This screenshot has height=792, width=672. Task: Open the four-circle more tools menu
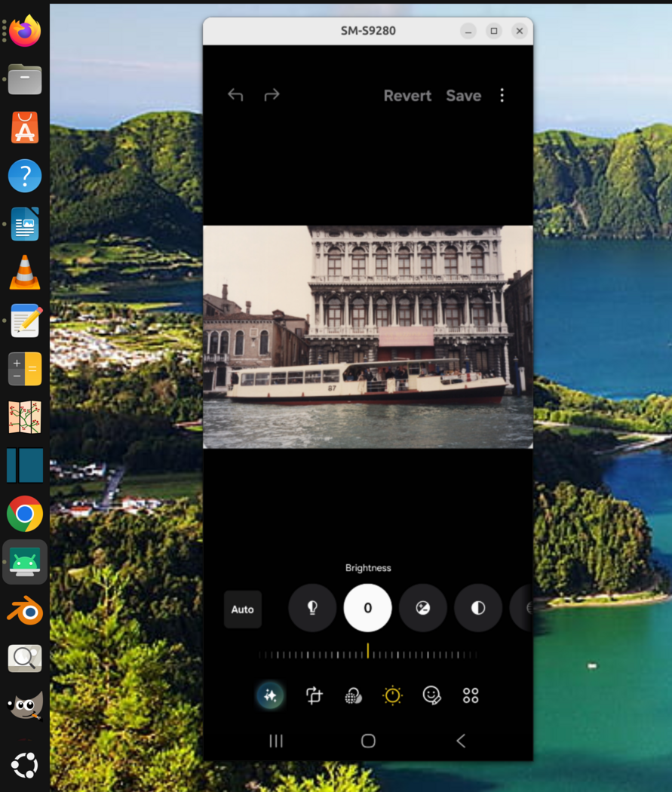(471, 695)
